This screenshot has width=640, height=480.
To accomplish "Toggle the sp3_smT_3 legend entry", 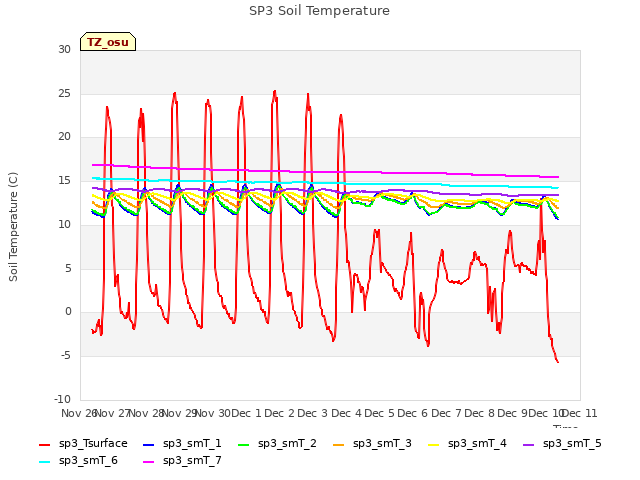I will pos(372,443).
